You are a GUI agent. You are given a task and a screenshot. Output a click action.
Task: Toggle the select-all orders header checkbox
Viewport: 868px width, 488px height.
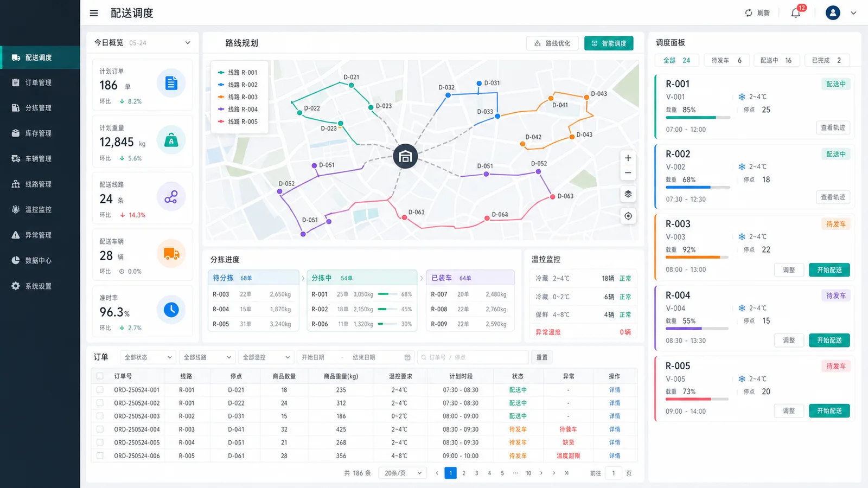[x=100, y=376]
